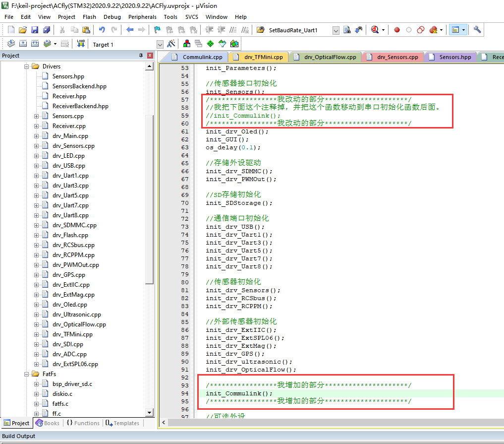Select drv_GPS.cpp in project tree
The height and width of the screenshot is (444, 504).
pyautogui.click(x=69, y=275)
